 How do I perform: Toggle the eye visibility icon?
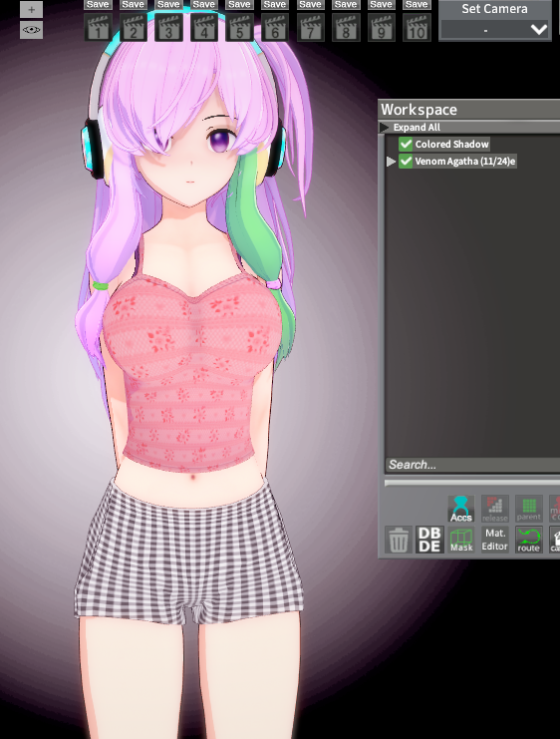coord(31,30)
